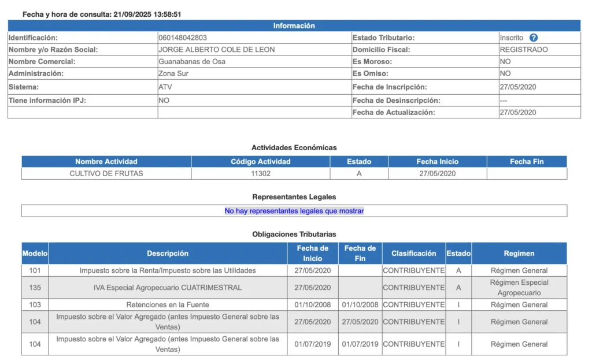Image resolution: width=592 pixels, height=364 pixels.
Task: Click the 'Regimen' column header
Action: pyautogui.click(x=519, y=254)
